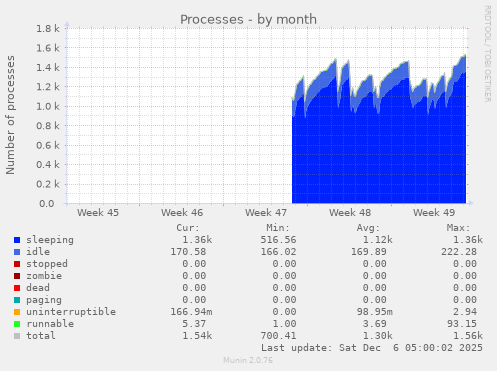Click the 'Avg:' column header
Image resolution: width=497 pixels, height=371 pixels.
click(x=368, y=228)
